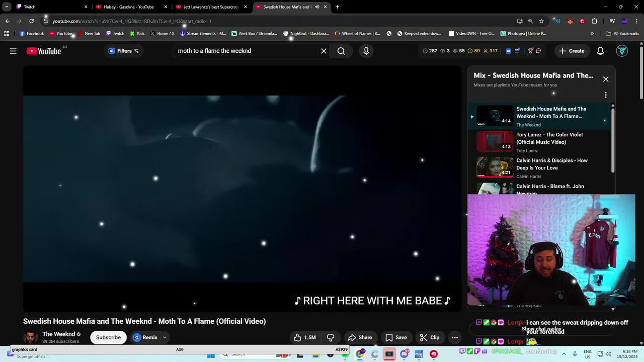Screen dimensions: 644x362
Task: Click the Chrome address bar URL
Action: 132,21
